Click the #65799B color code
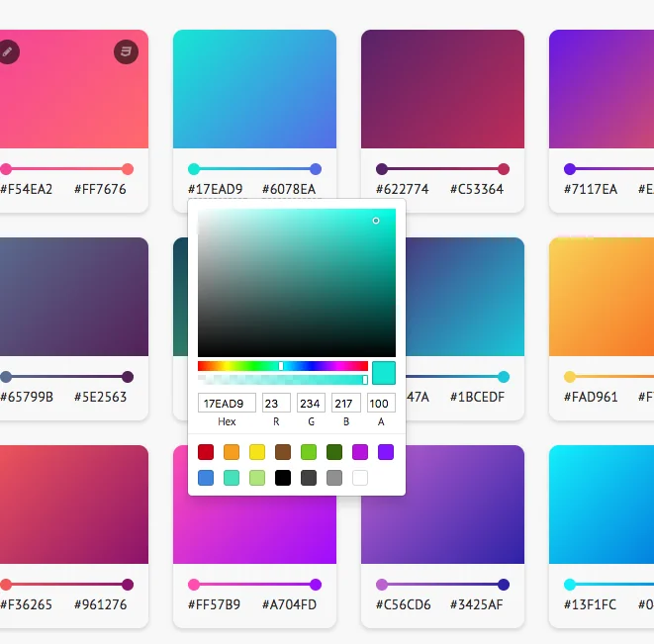 point(27,397)
